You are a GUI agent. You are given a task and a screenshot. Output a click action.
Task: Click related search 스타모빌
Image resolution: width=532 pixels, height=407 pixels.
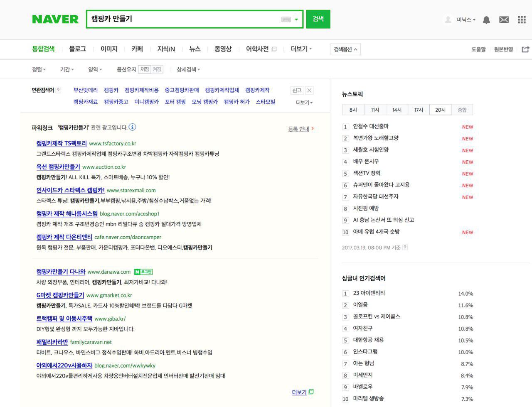click(265, 102)
